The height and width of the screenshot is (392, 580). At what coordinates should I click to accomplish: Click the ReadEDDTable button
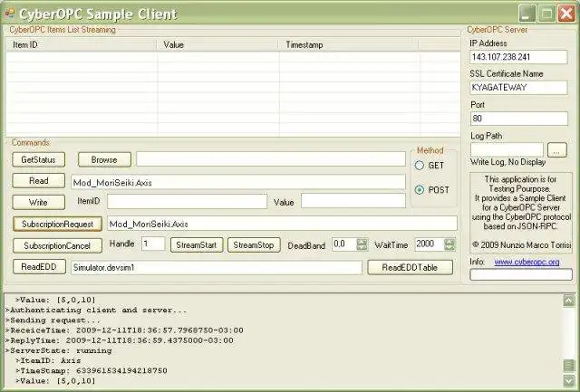[410, 267]
